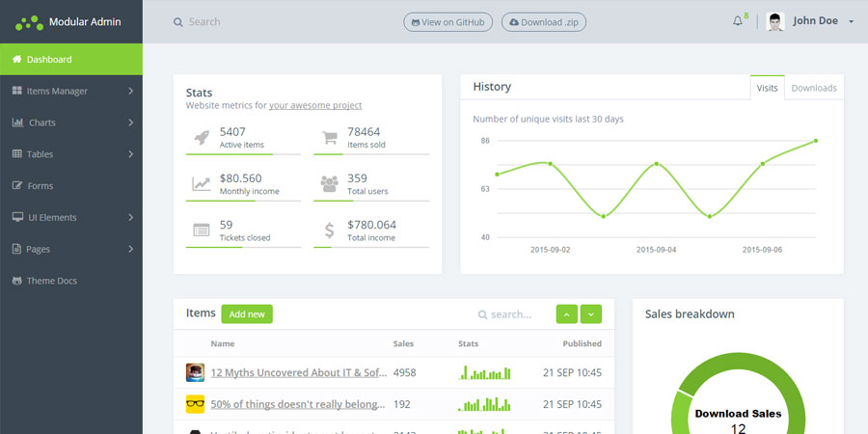Click thumbnail of 12 Myths Uncovered item
The image size is (868, 434).
195,372
